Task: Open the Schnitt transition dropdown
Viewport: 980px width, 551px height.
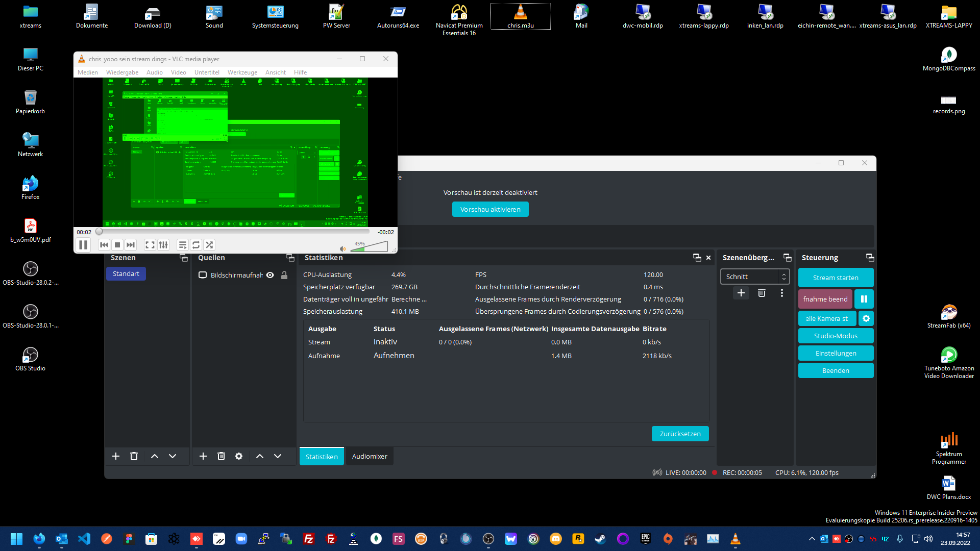Action: click(x=755, y=277)
